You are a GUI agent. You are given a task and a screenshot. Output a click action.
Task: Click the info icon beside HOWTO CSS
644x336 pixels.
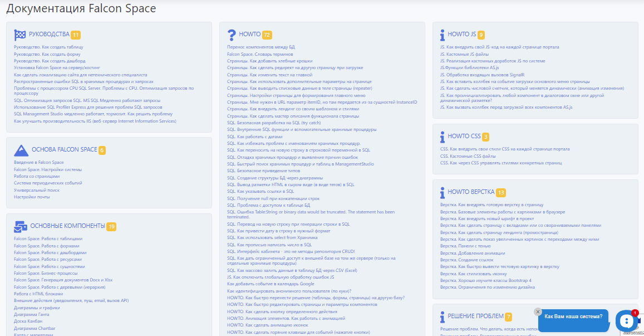coord(443,137)
